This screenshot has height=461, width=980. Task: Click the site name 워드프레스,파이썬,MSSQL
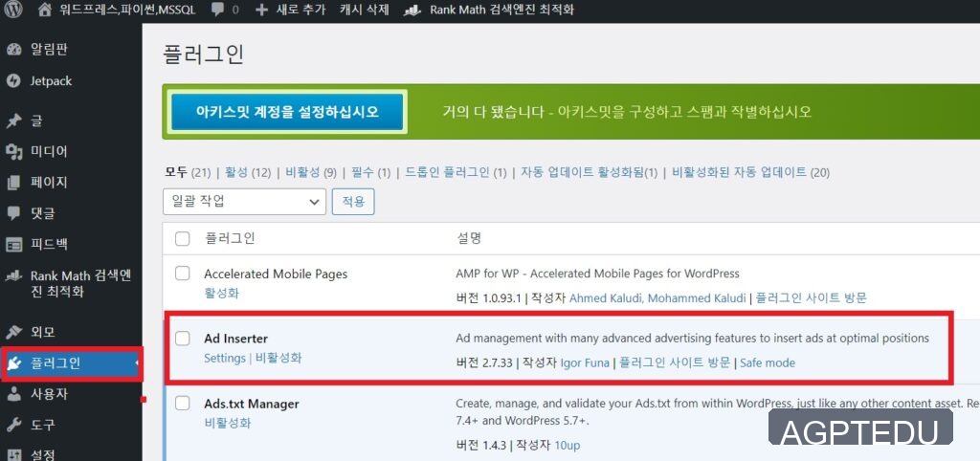[127, 11]
